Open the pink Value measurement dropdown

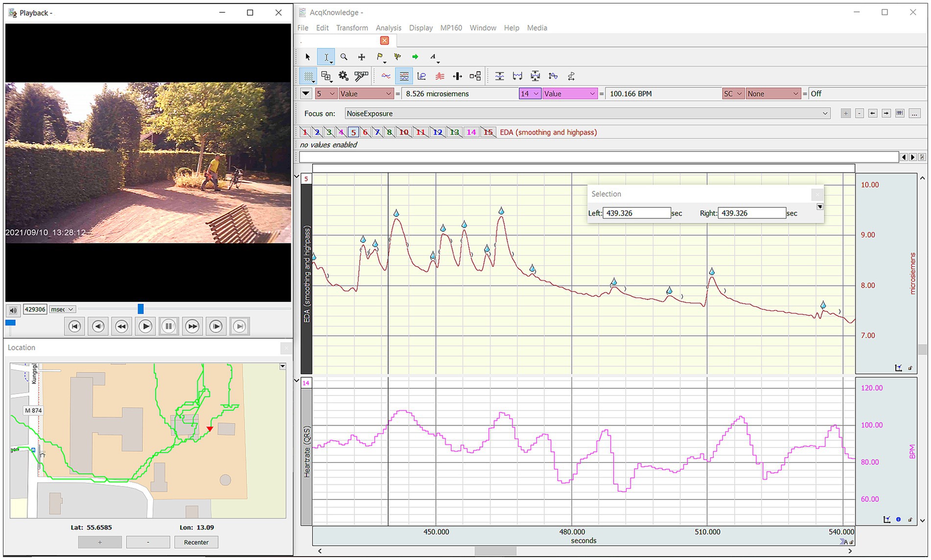tap(570, 94)
